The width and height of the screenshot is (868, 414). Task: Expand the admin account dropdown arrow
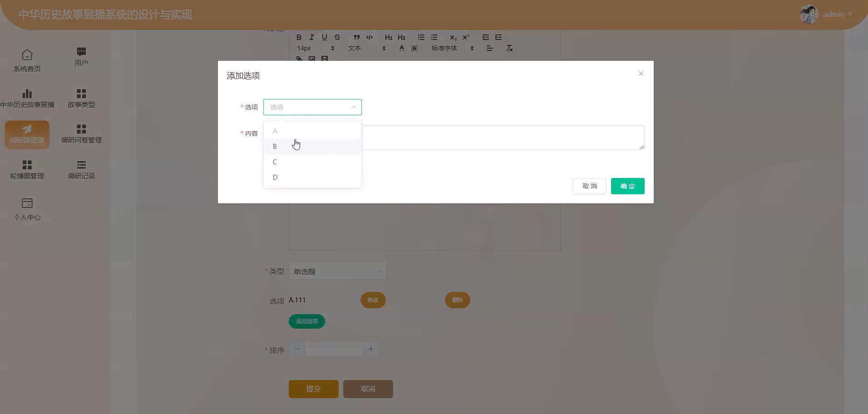coord(850,14)
